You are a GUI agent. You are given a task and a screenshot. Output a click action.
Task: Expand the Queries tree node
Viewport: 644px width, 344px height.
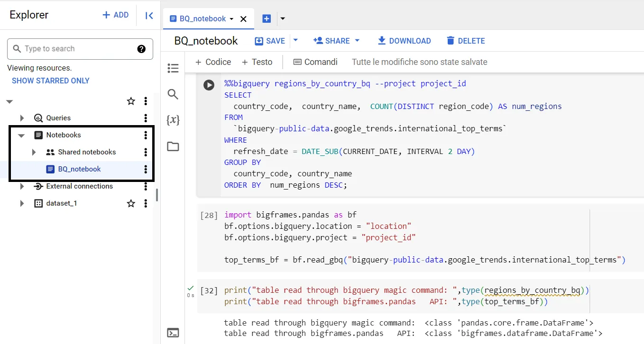pos(22,118)
